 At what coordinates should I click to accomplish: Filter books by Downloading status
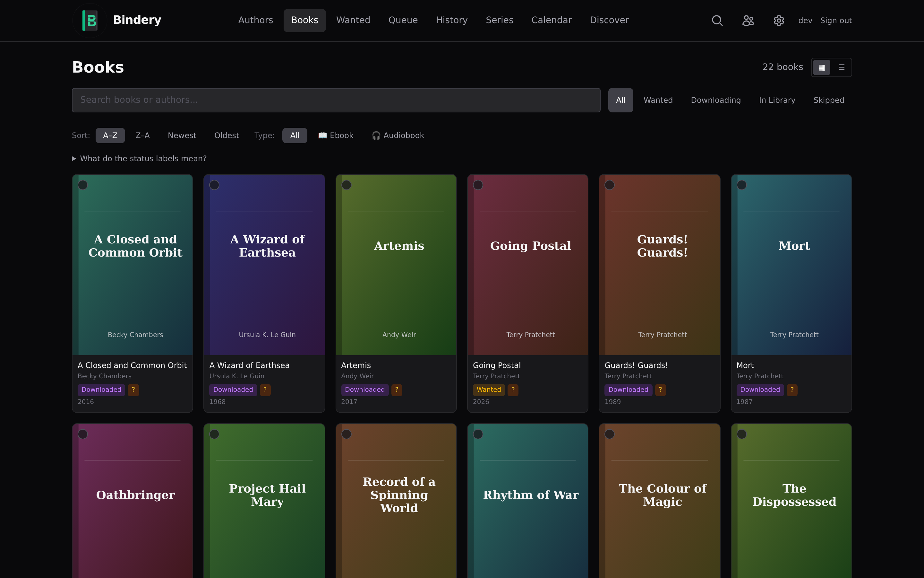[x=715, y=100]
